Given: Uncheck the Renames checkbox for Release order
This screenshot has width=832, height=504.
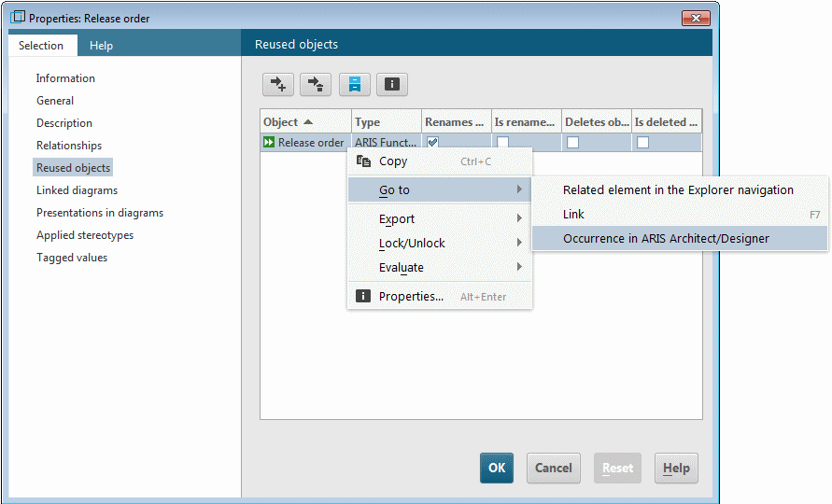Looking at the screenshot, I should coord(433,142).
